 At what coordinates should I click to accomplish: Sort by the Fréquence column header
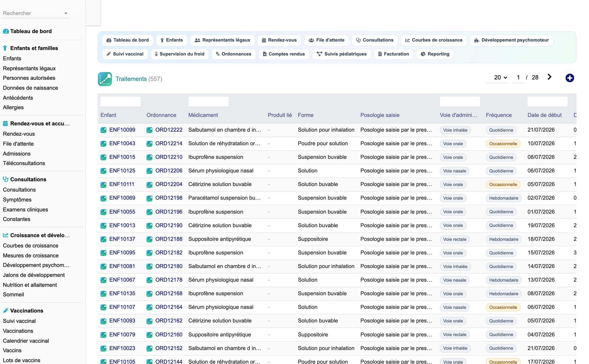(x=499, y=115)
